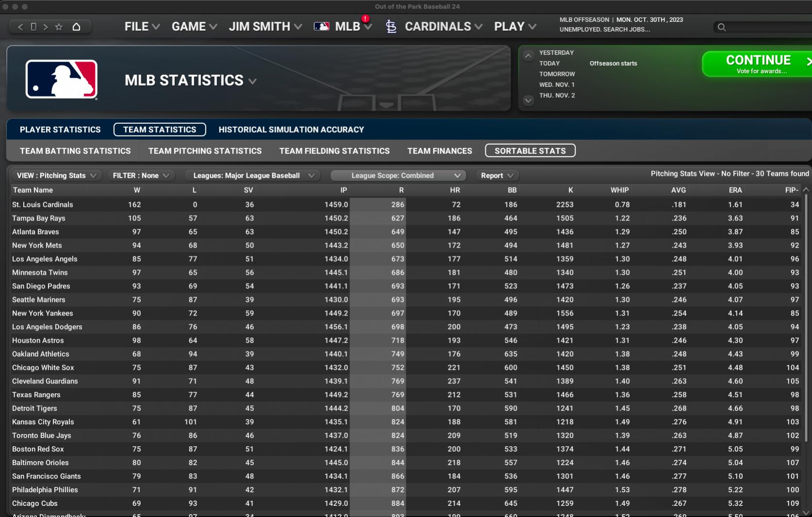Open Historical Simulation Accuracy tab

point(291,130)
